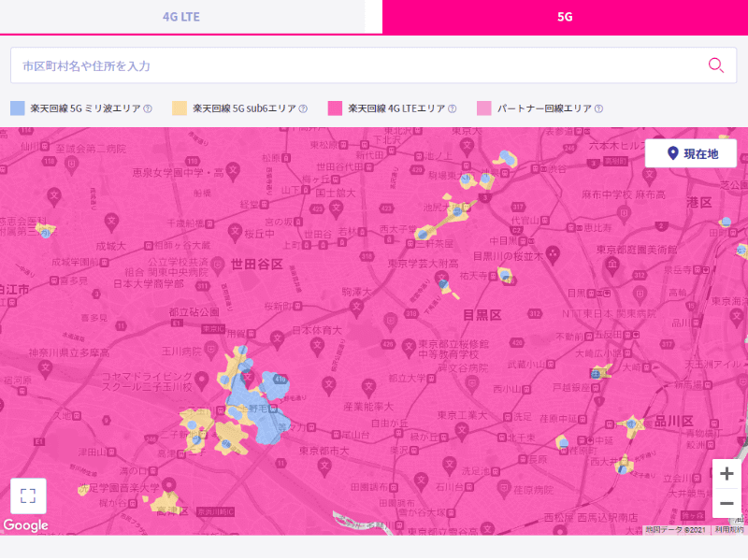Click the magnifier search icon
Screen dimensions: 748x560
[715, 65]
